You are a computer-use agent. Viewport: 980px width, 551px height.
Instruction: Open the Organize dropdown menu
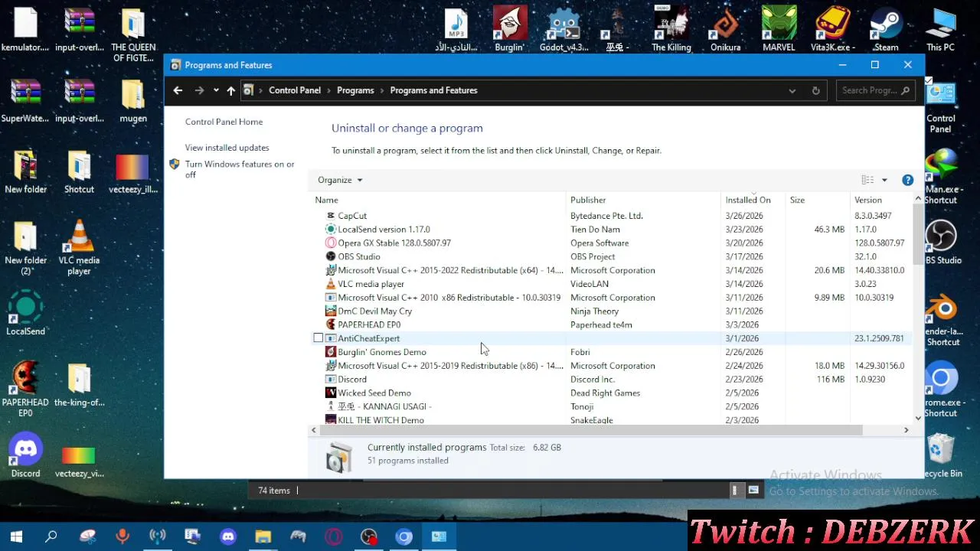[340, 180]
